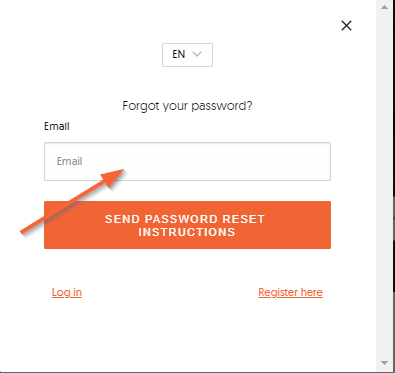
Task: Click the orange annotation arrow tip
Action: 121,171
